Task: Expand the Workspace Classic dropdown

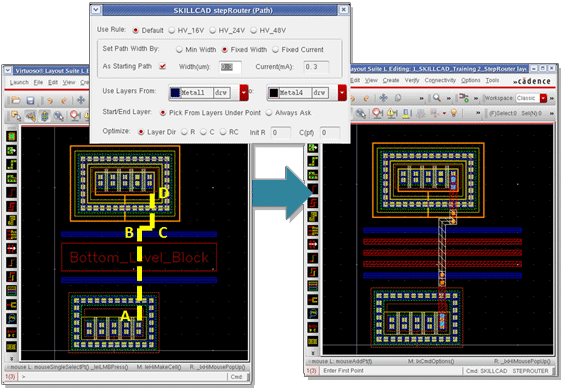Action: pos(543,98)
